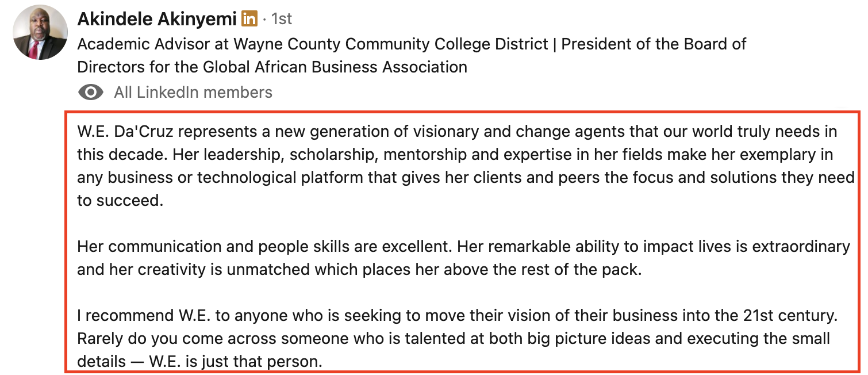Click the 'to succeed.' line
Image resolution: width=868 pixels, height=375 pixels.
pyautogui.click(x=120, y=201)
